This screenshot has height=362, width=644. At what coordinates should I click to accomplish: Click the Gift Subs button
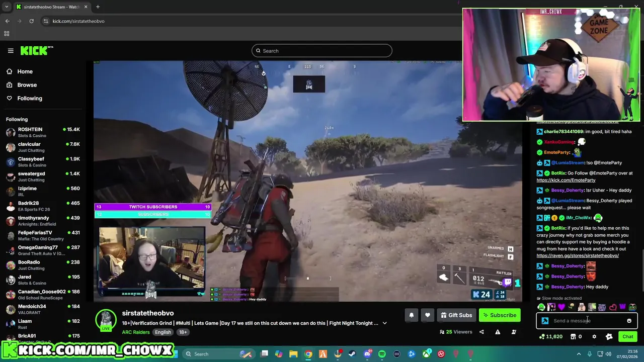[x=456, y=315]
